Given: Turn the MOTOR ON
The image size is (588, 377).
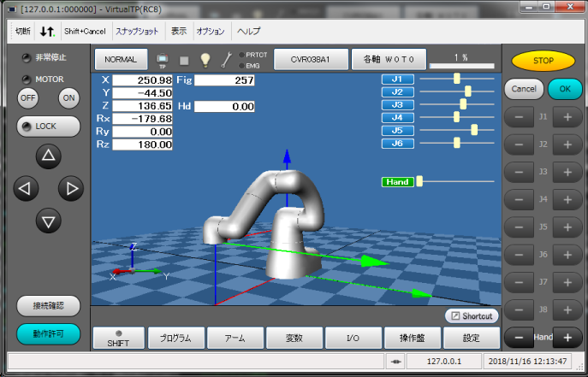Looking at the screenshot, I should click(x=69, y=97).
